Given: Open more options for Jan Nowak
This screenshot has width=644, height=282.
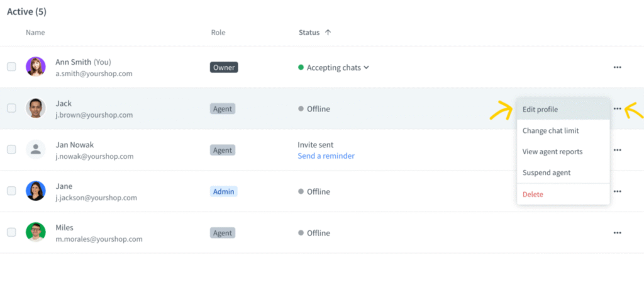Looking at the screenshot, I should 617,150.
